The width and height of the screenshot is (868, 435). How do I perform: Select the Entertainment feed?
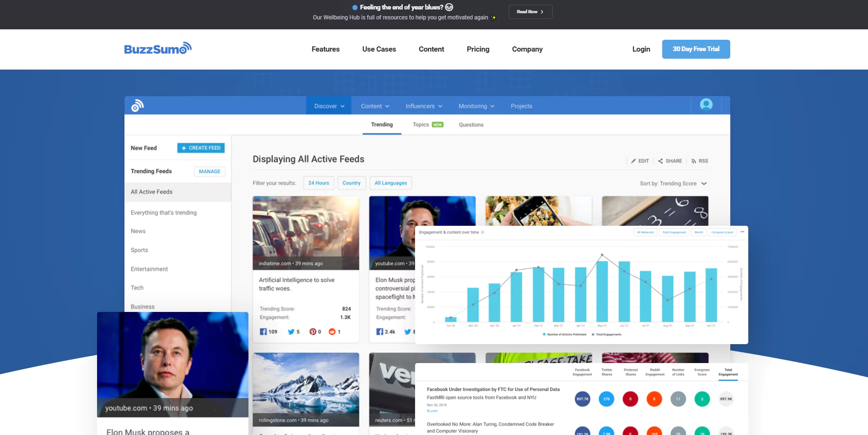coord(149,269)
